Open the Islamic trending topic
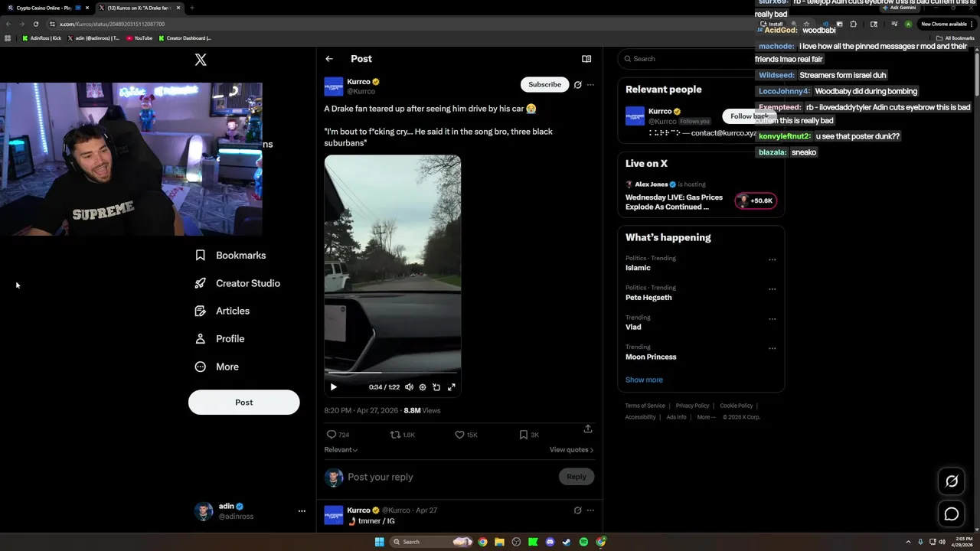 (x=638, y=268)
